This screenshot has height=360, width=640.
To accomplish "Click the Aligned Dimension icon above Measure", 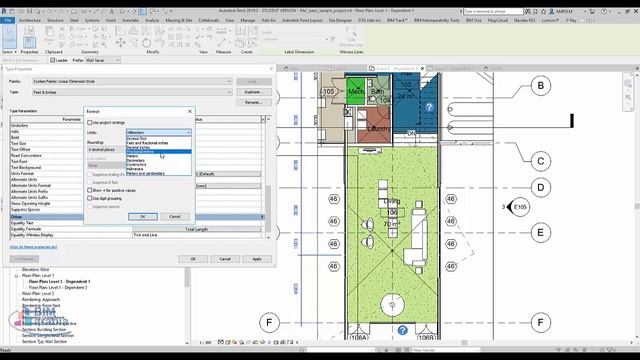I will coord(222,30).
